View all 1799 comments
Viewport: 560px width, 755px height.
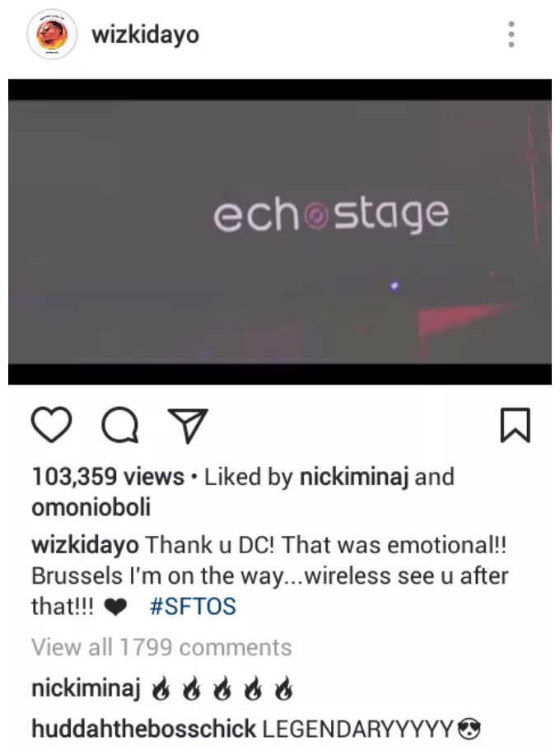[161, 647]
